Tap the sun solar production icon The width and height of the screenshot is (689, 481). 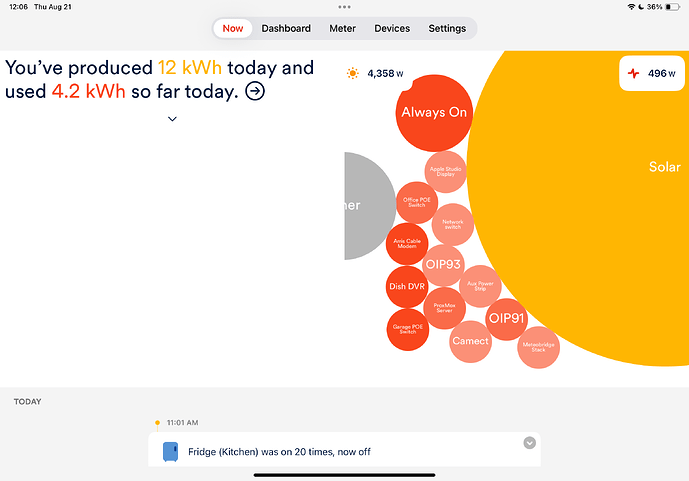[352, 73]
